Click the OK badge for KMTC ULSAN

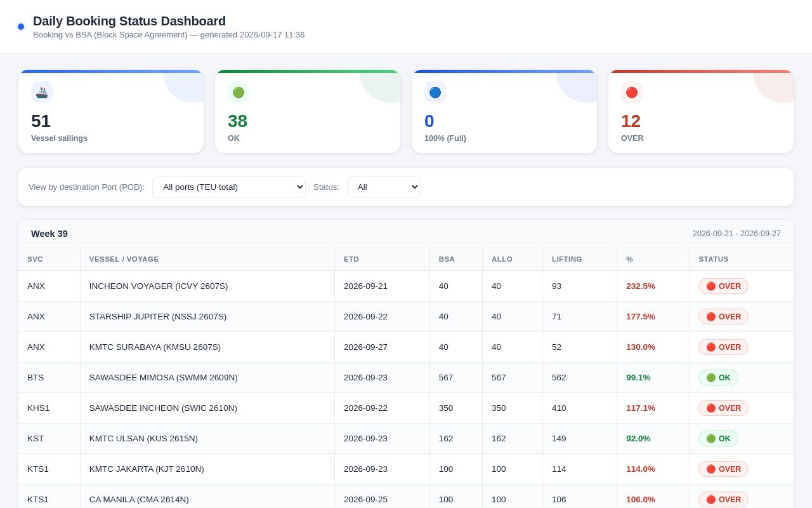pyautogui.click(x=718, y=439)
